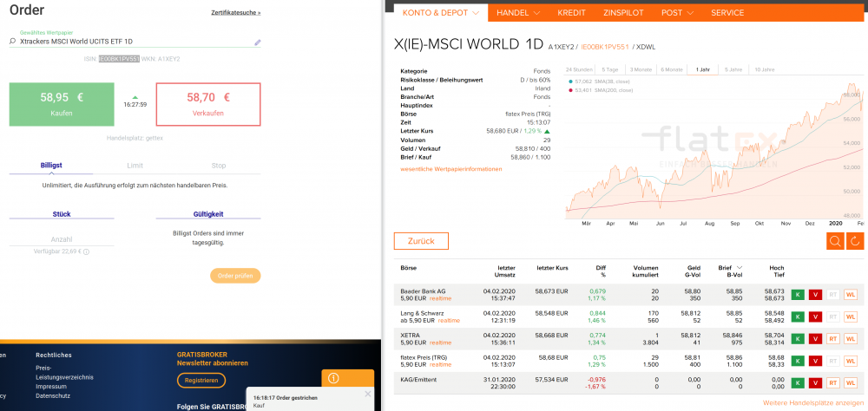Open the Impressum footer link
This screenshot has height=411, width=868.
(51, 387)
